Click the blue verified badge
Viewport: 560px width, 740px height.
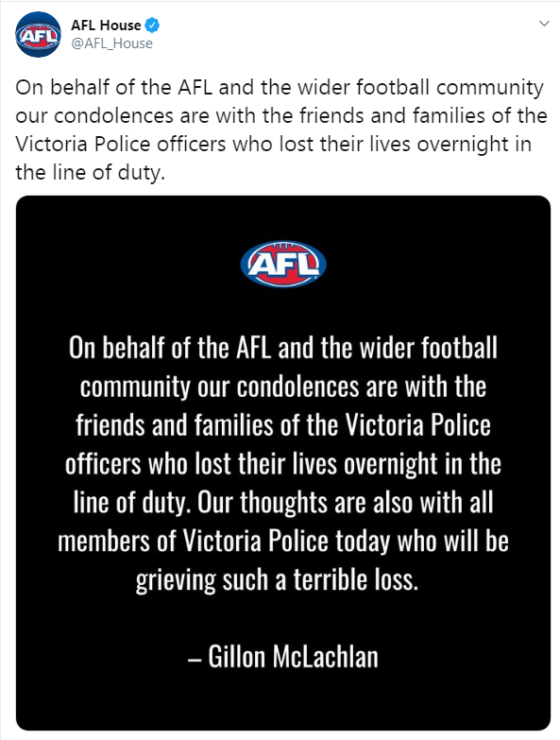pos(152,25)
